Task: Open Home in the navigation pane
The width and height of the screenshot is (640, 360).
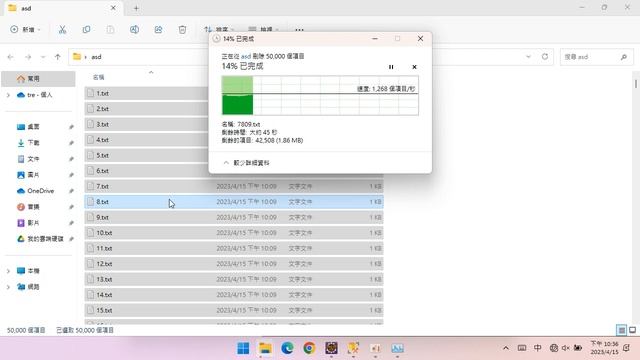Action: click(38, 78)
